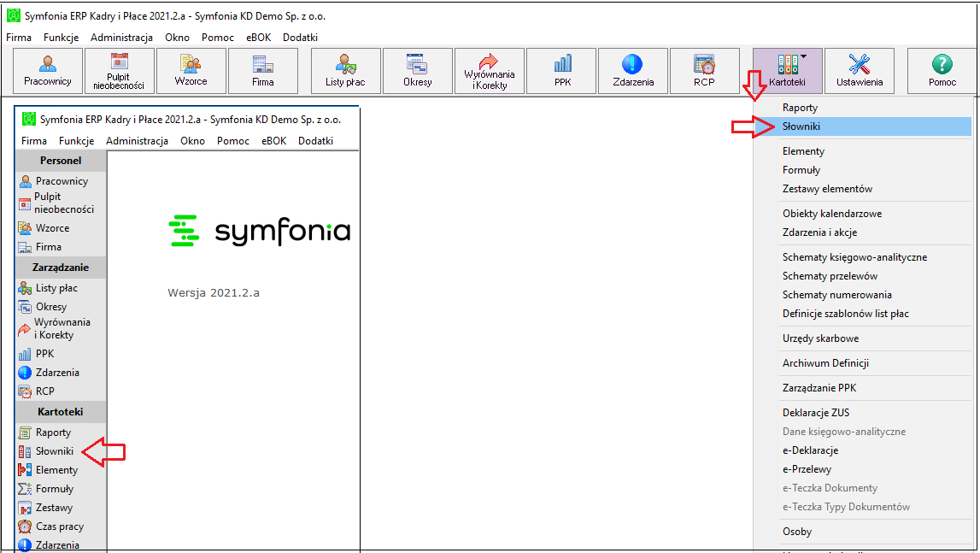Image resolution: width=980 pixels, height=553 pixels.
Task: Open Funkcje menu in outer window menu bar
Action: (62, 38)
